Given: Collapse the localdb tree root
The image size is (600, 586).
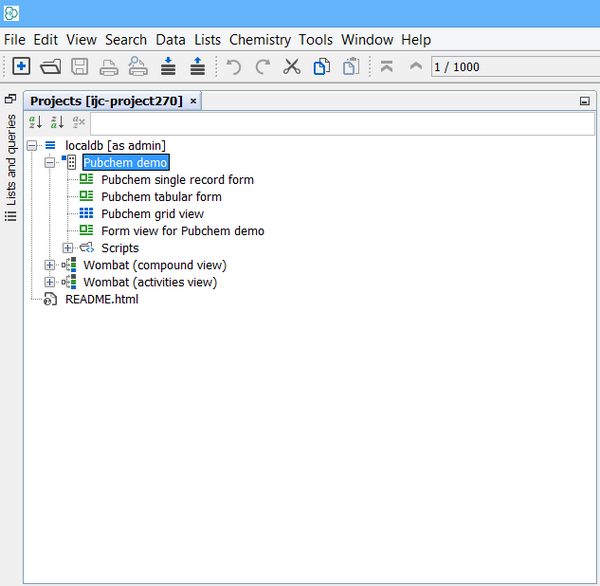Looking at the screenshot, I should coord(32,146).
